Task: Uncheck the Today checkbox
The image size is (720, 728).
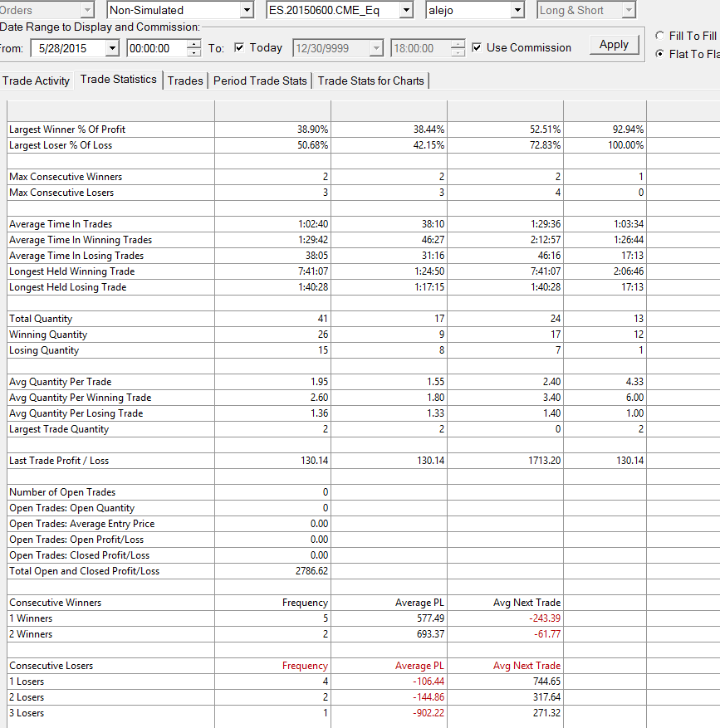Action: (239, 47)
